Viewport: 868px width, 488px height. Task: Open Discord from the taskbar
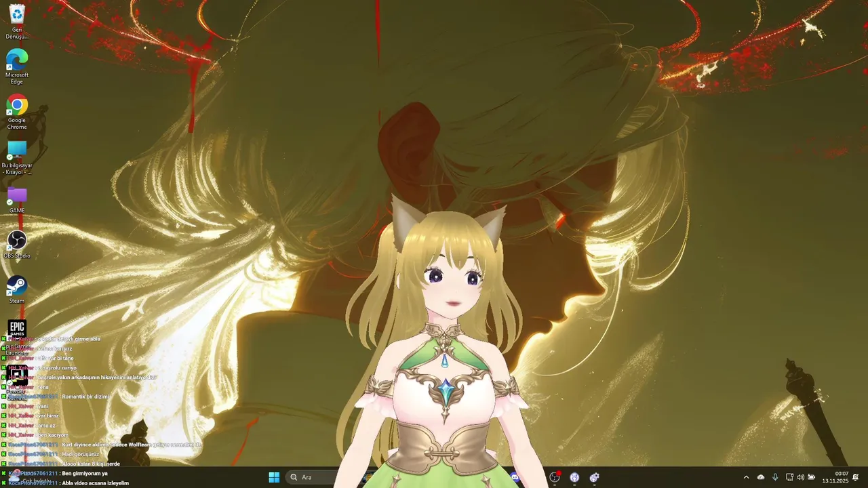coord(513,477)
